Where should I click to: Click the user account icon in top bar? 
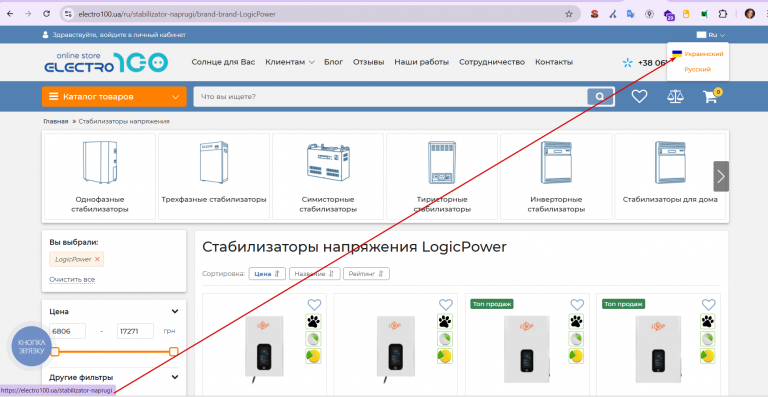[x=46, y=35]
